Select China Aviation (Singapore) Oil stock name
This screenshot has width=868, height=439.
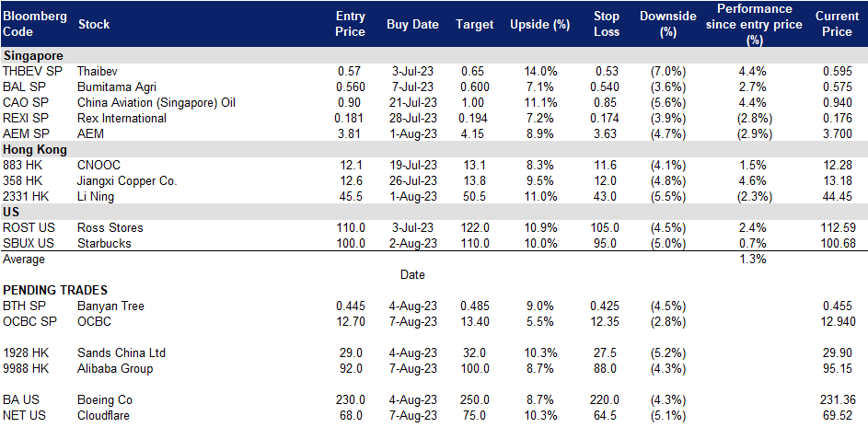[x=156, y=102]
